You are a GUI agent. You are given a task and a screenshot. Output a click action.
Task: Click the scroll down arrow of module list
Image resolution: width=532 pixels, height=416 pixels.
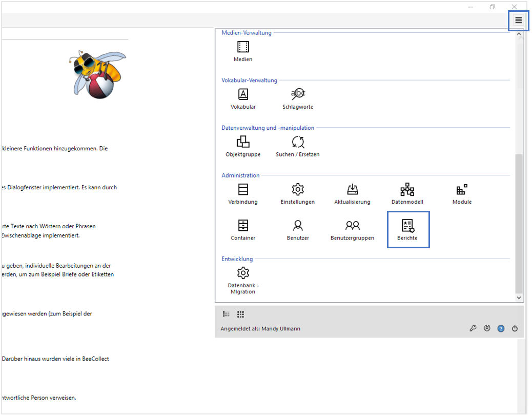(519, 298)
